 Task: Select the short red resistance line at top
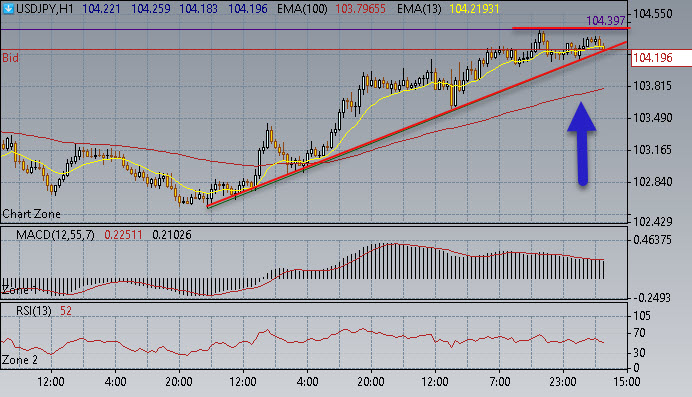click(x=571, y=28)
